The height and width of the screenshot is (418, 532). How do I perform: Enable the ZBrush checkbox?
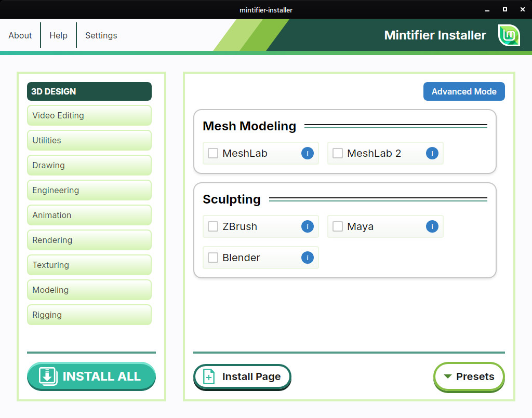coord(213,226)
